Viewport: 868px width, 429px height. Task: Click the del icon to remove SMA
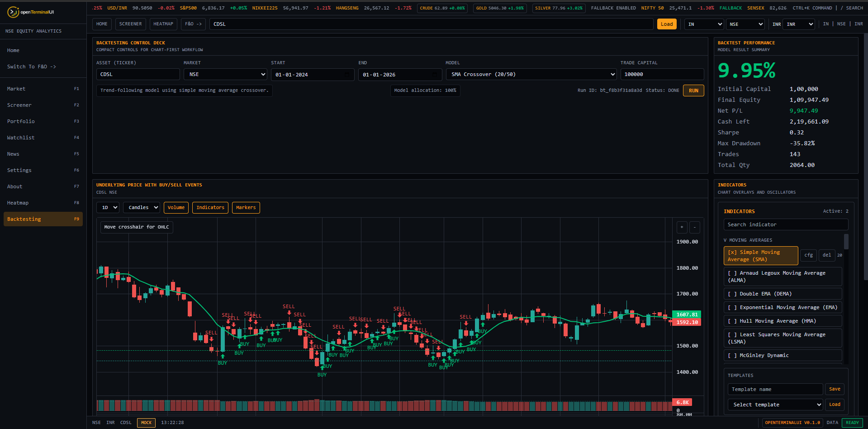(x=827, y=255)
